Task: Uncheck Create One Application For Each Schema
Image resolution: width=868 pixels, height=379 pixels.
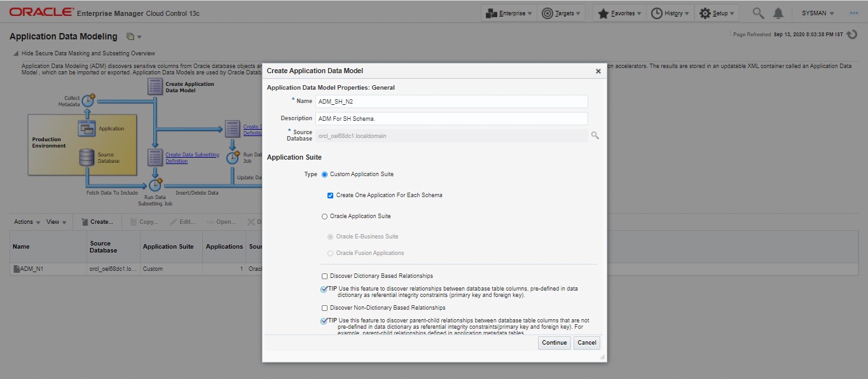Action: (x=330, y=195)
